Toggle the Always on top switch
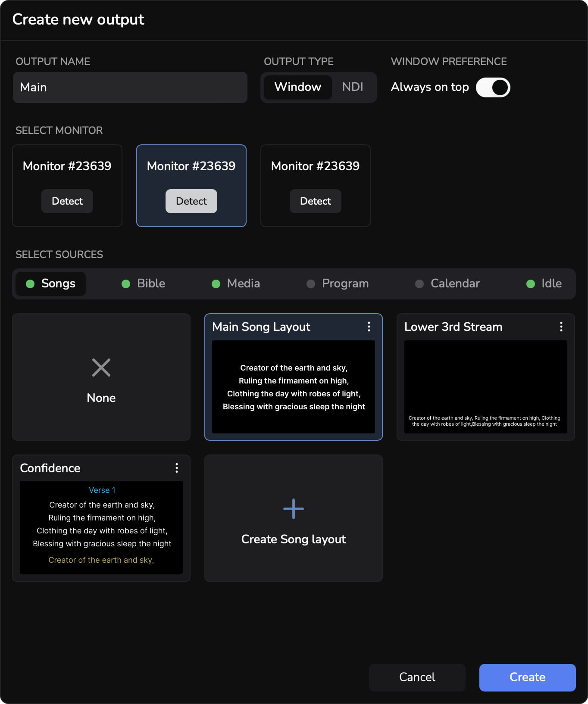The width and height of the screenshot is (588, 704). point(493,87)
